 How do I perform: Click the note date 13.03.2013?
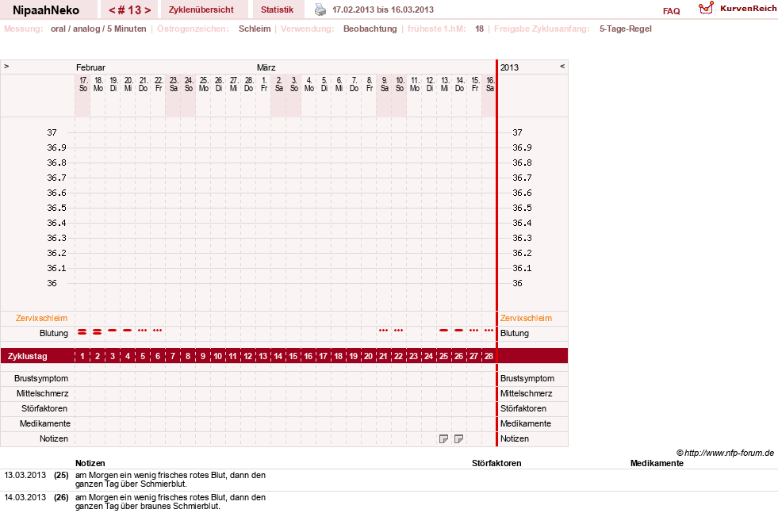[x=25, y=475]
